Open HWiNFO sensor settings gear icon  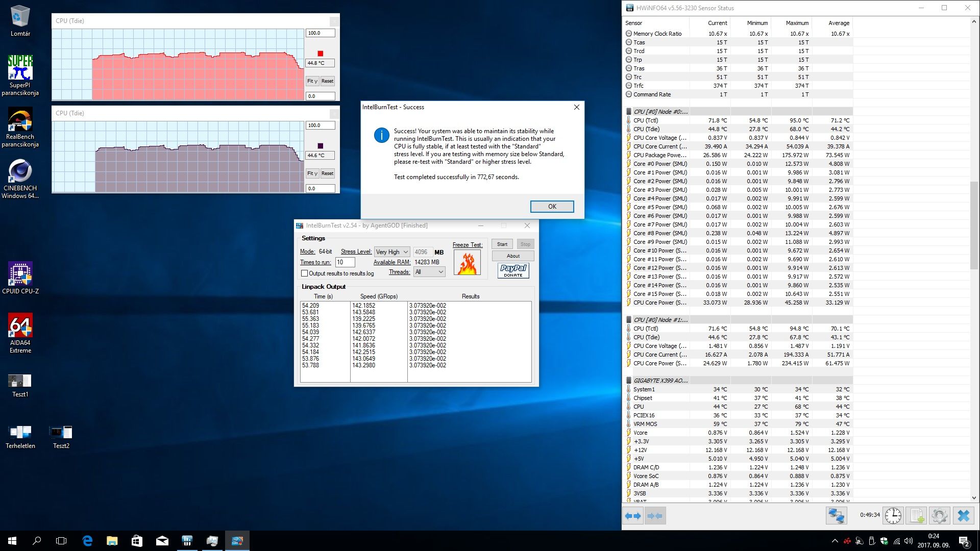[x=939, y=516]
